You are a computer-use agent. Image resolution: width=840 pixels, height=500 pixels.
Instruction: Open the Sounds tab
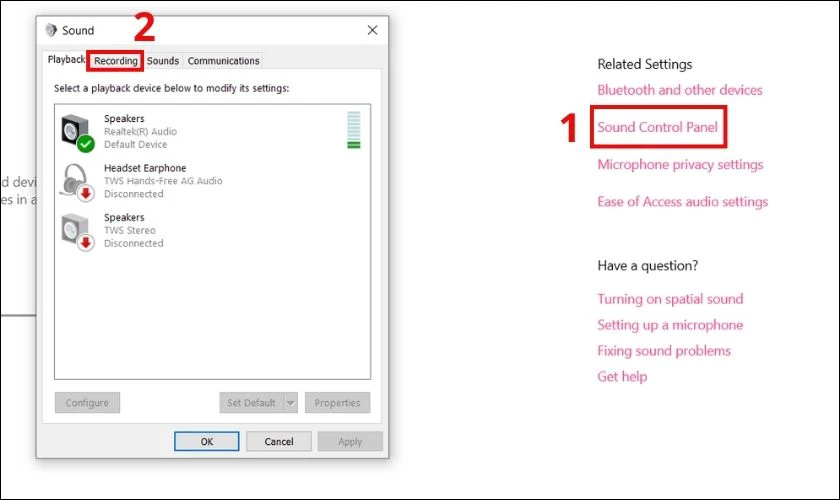(163, 61)
